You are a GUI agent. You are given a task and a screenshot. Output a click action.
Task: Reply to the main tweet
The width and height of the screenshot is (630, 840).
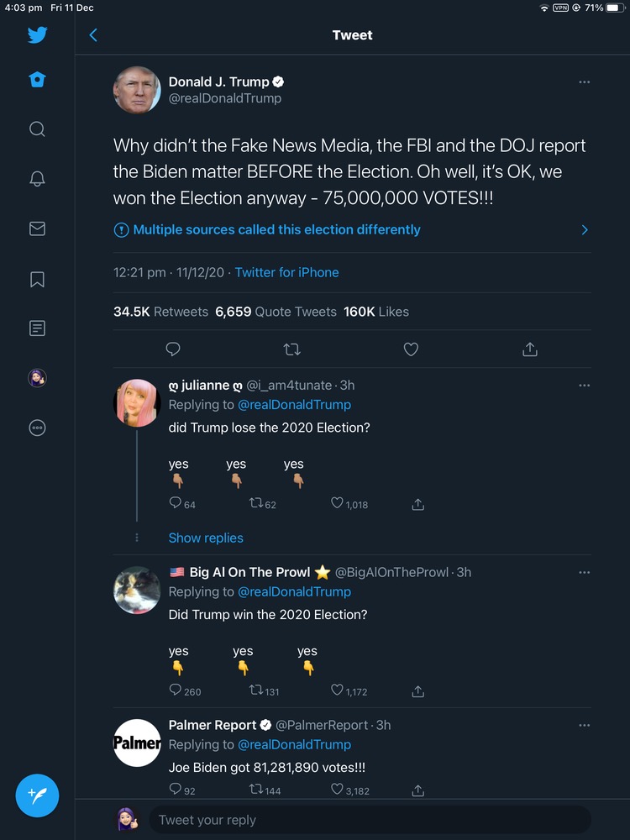click(x=173, y=349)
